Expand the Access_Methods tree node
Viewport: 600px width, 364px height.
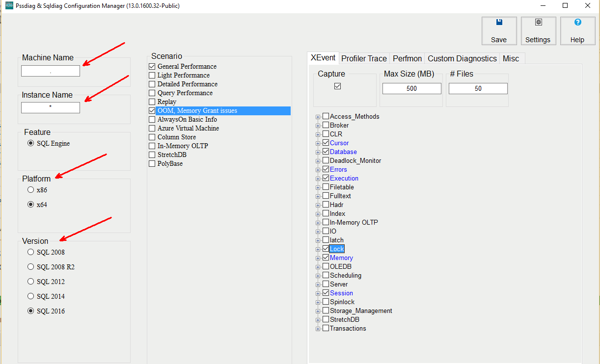(x=318, y=117)
